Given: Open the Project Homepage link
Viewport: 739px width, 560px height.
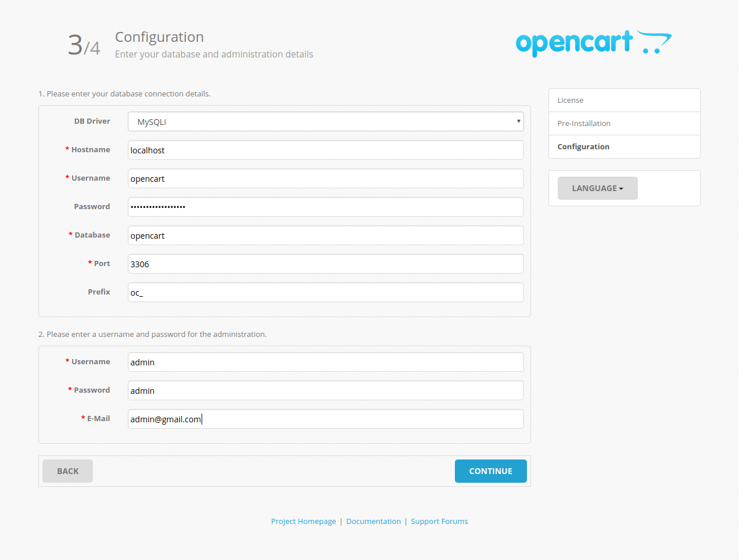Looking at the screenshot, I should point(303,522).
